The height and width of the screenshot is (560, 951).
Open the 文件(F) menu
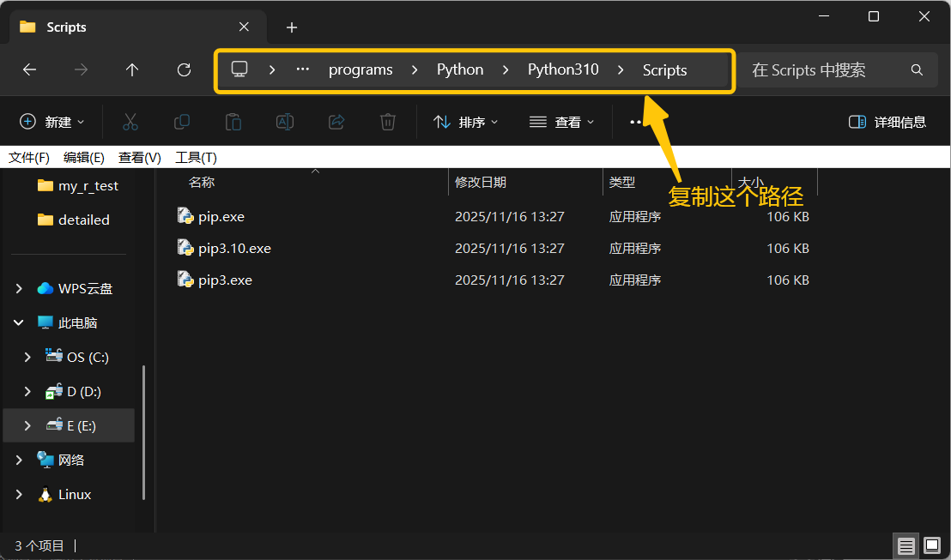pyautogui.click(x=29, y=157)
